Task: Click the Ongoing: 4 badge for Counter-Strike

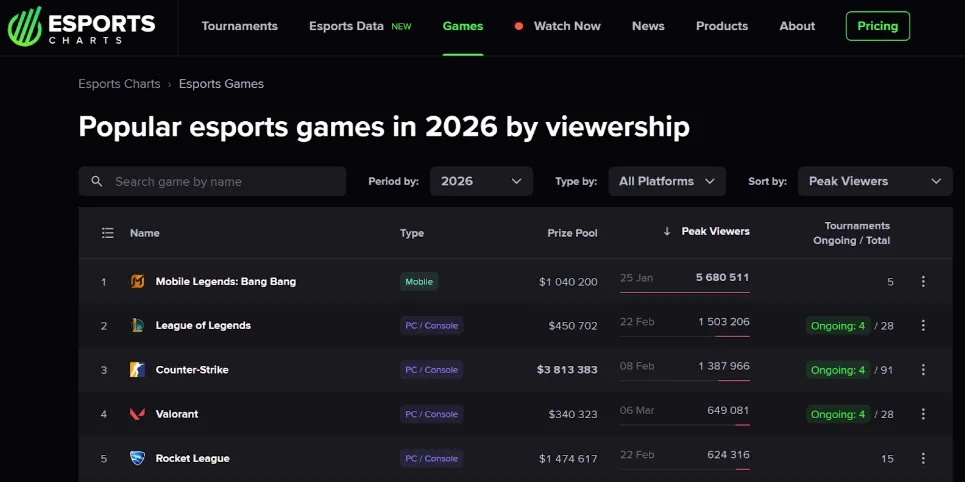Action: pyautogui.click(x=838, y=370)
